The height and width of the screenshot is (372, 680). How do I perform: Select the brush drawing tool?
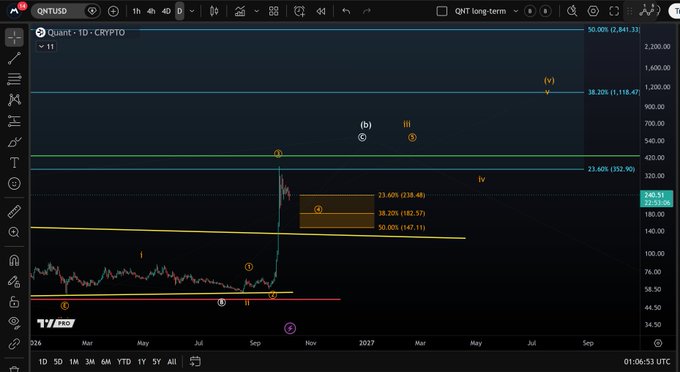point(14,142)
